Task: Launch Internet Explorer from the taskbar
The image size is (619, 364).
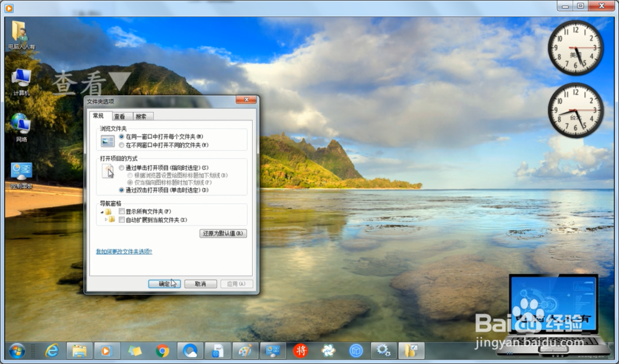Action: [x=52, y=350]
